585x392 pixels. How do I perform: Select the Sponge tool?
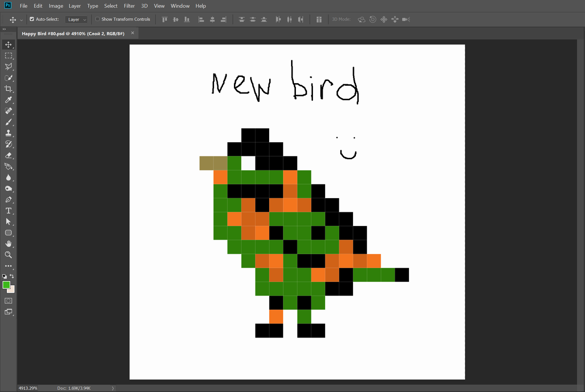pyautogui.click(x=8, y=189)
